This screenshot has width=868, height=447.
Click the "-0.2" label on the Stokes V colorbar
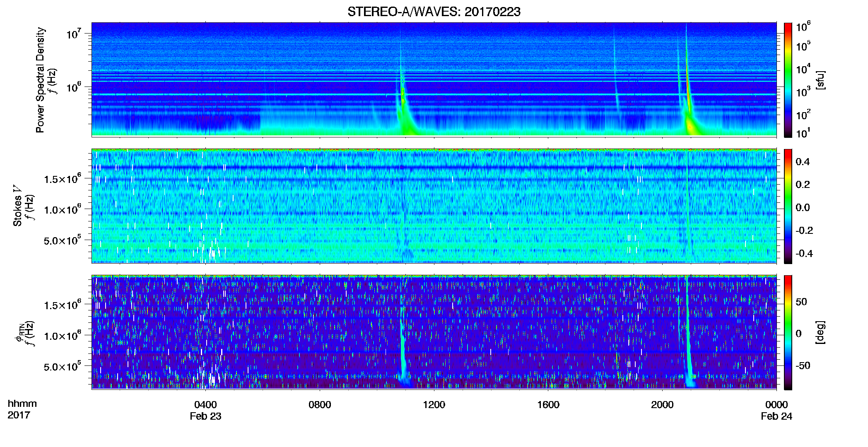click(x=804, y=231)
